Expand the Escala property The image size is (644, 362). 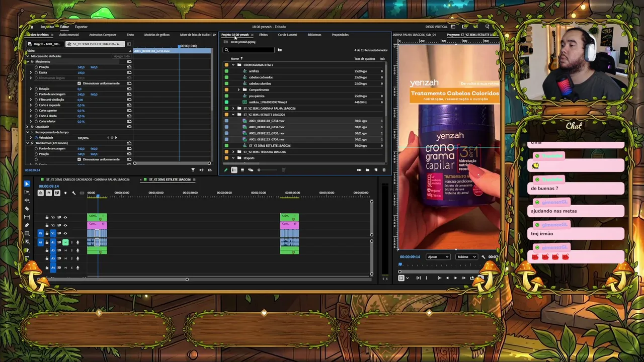[31, 72]
